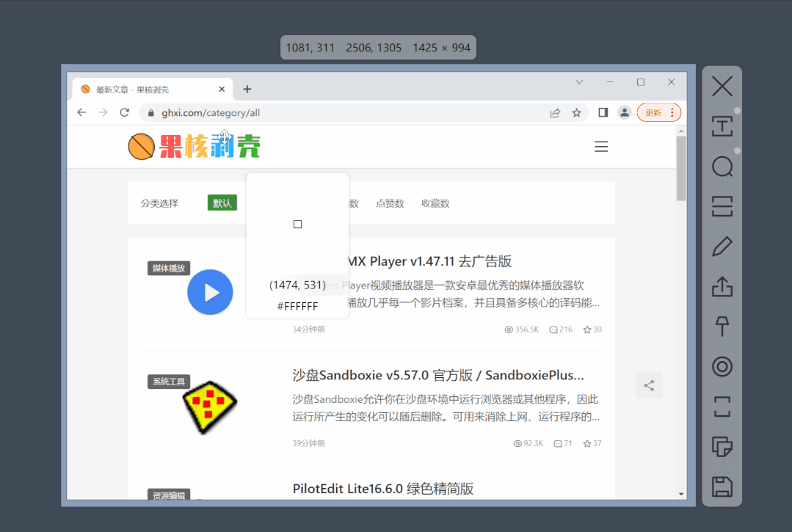The image size is (792, 532).
Task: Close the screenshot tool with X icon
Action: click(722, 87)
